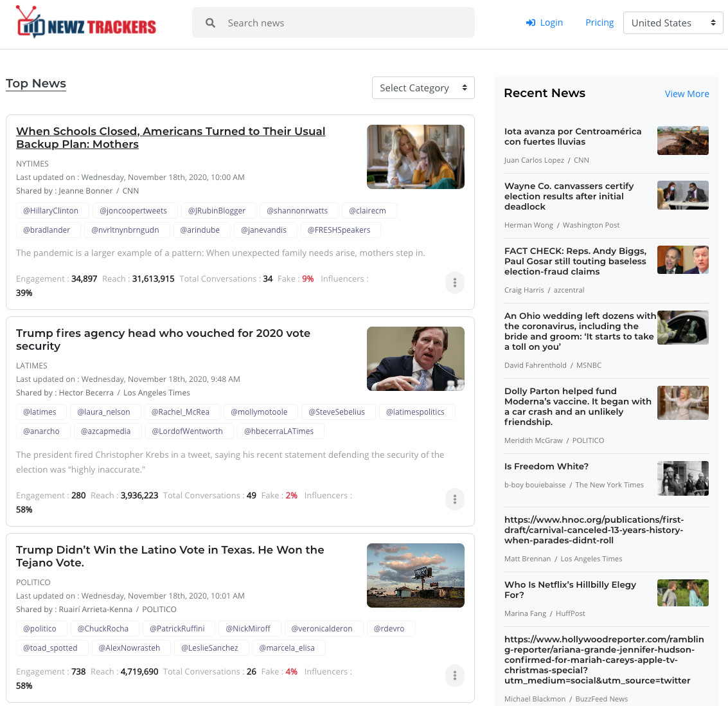Open three-dot menu on the LATIMES article
This screenshot has height=706, width=728.
click(454, 500)
